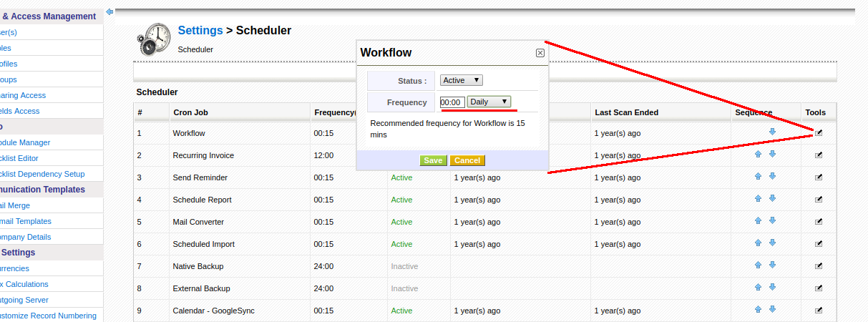The height and width of the screenshot is (322, 868).
Task: Open Tax Calculations in the sidebar
Action: point(24,284)
